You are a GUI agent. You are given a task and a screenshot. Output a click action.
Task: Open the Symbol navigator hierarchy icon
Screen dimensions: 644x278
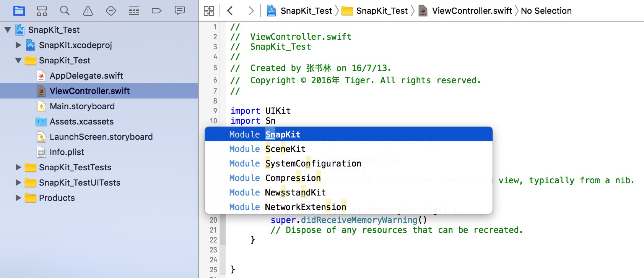(42, 11)
